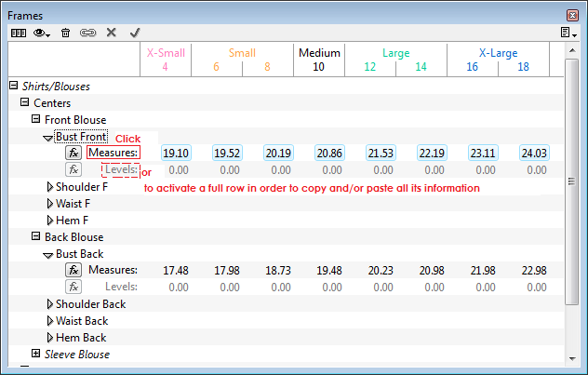Click the Bust Front measure value 19.10
This screenshot has width=588, height=375.
(176, 153)
